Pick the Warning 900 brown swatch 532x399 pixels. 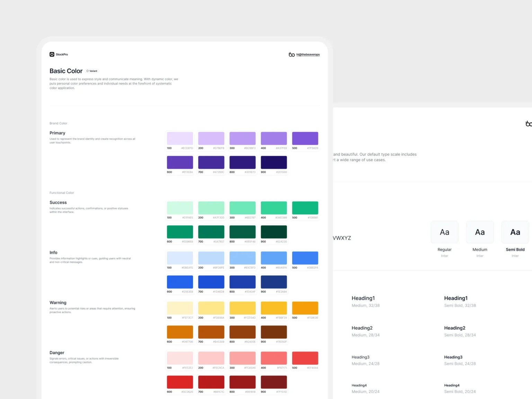274,332
